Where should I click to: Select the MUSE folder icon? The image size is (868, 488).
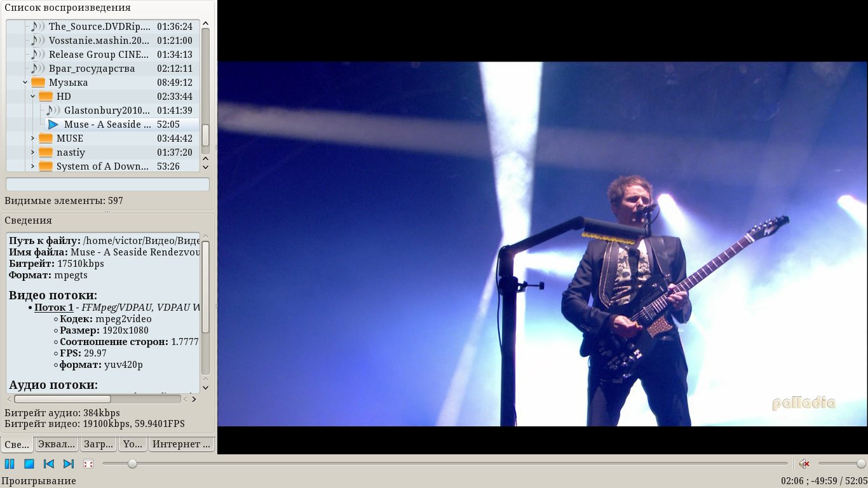(x=46, y=139)
